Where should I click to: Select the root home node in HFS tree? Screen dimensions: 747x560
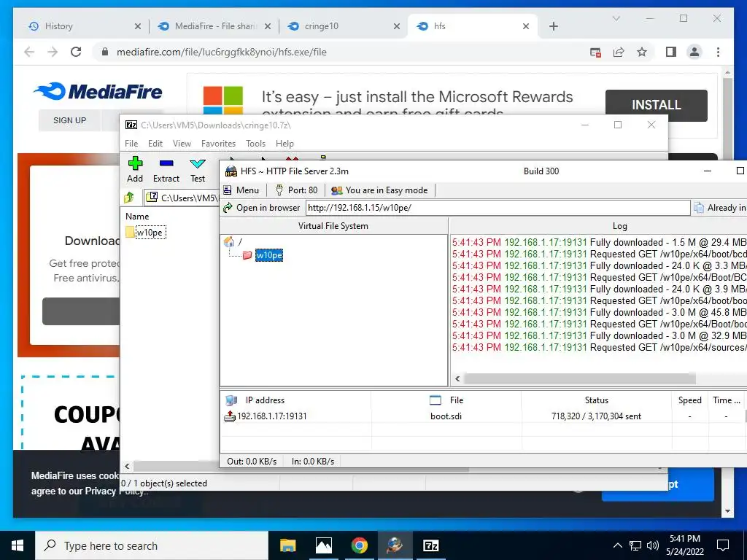(229, 242)
